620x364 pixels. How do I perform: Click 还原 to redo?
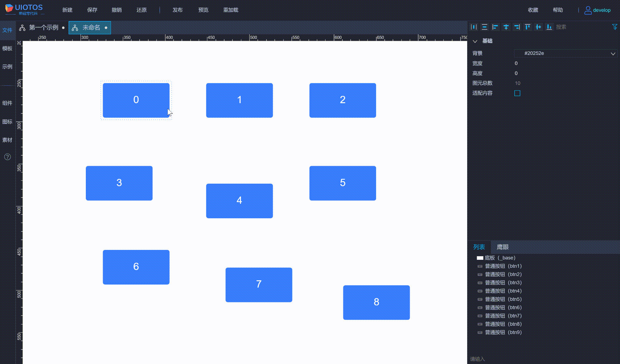142,10
